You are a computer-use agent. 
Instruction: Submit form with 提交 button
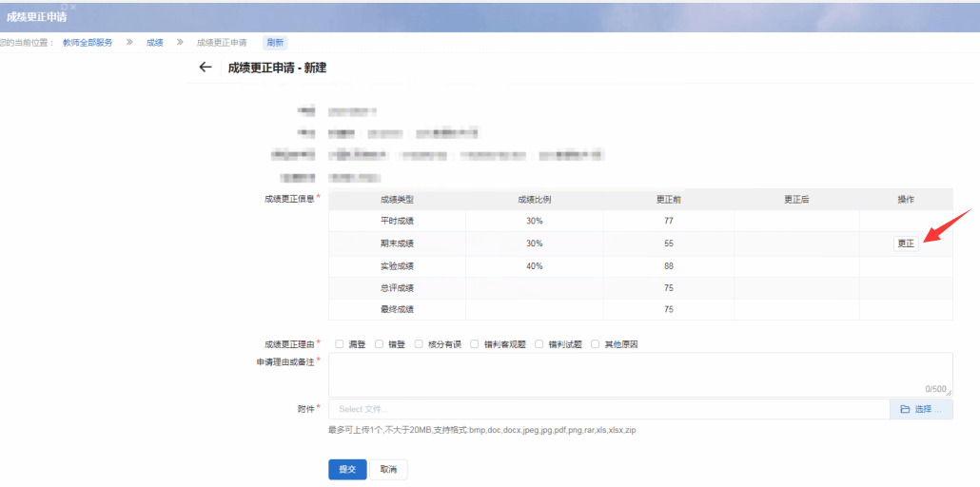pos(346,470)
